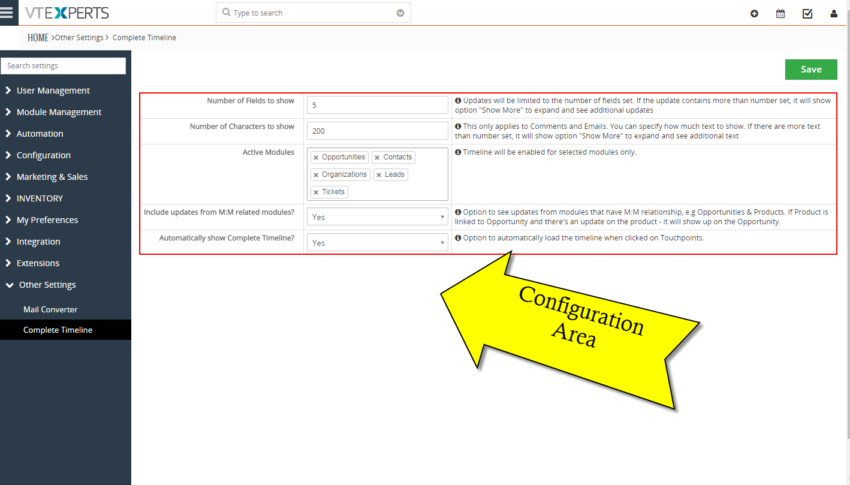Screen dimensions: 850x485
Task: Open M:M related modules Yes dropdown
Action: click(x=377, y=217)
